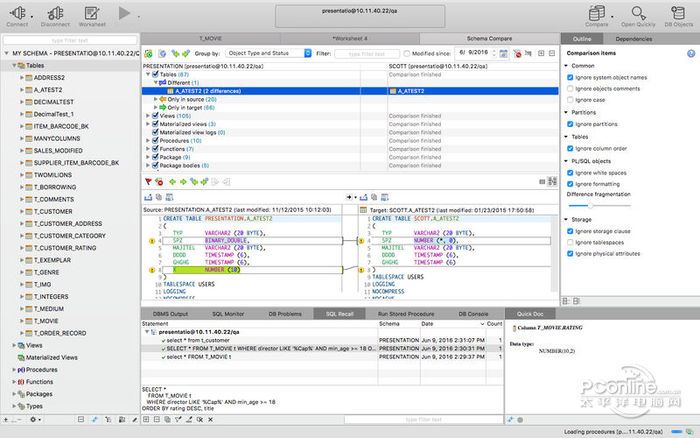Image resolution: width=700 pixels, height=438 pixels.
Task: Toggle Ignore system object names checkbox
Action: coord(570,77)
